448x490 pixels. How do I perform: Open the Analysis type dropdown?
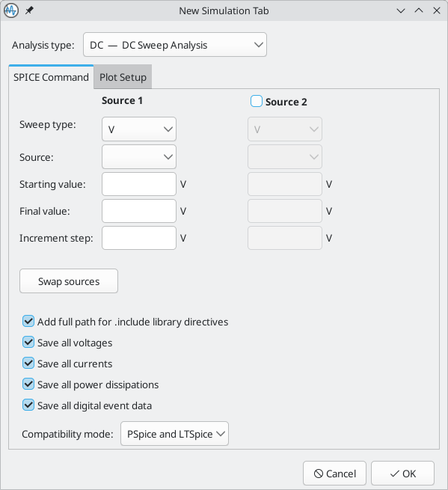[175, 45]
